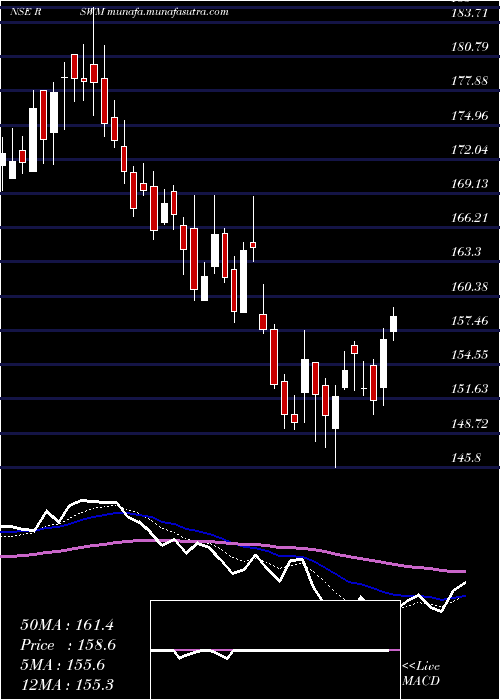
Task: Click the 148.72 price axis label
Action: [468, 423]
